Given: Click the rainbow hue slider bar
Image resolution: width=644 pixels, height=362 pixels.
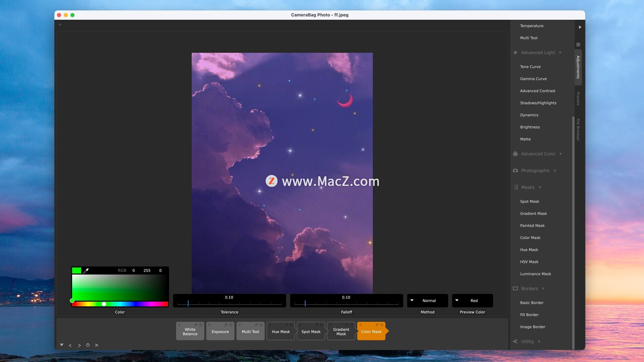Looking at the screenshot, I should coord(120,304).
